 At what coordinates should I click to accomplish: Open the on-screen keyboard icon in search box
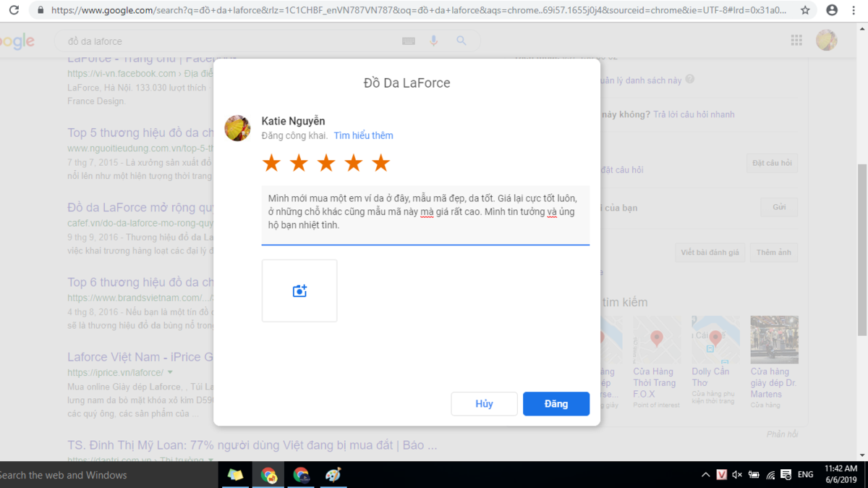pyautogui.click(x=409, y=41)
